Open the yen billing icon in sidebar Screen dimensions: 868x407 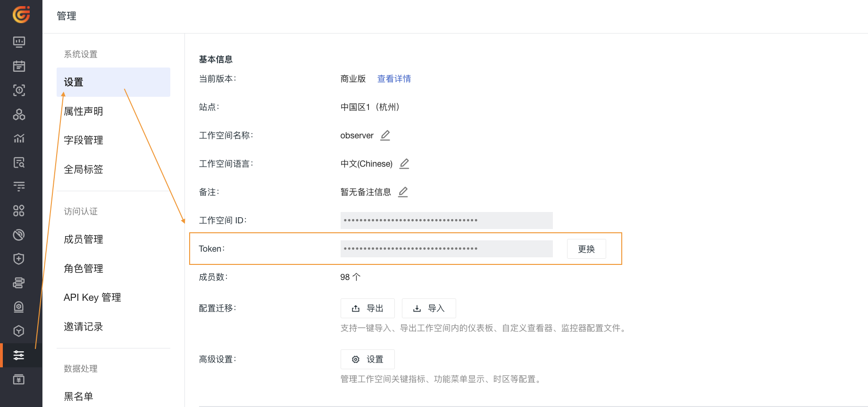19,379
